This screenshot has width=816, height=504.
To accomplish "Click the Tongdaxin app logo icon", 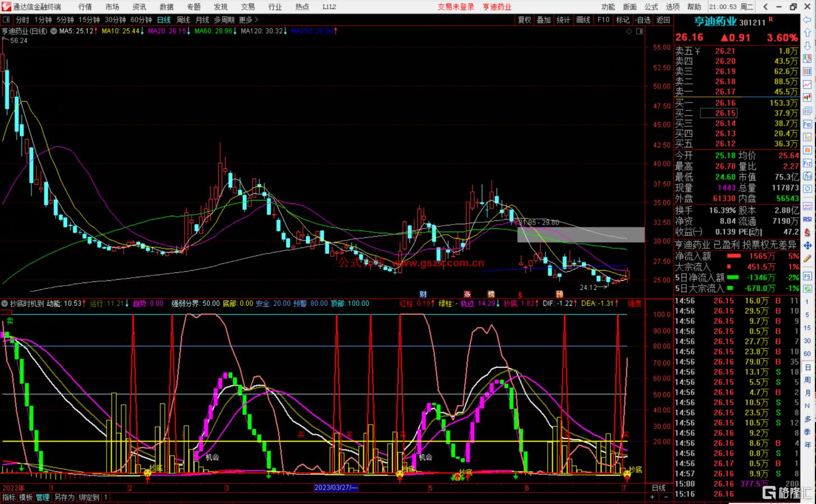I will pyautogui.click(x=6, y=7).
